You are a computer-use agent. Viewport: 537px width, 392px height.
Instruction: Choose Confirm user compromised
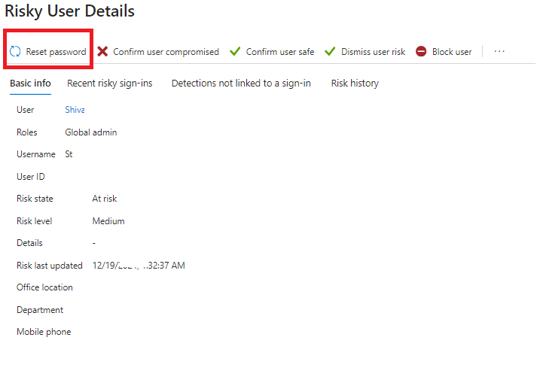tap(166, 52)
